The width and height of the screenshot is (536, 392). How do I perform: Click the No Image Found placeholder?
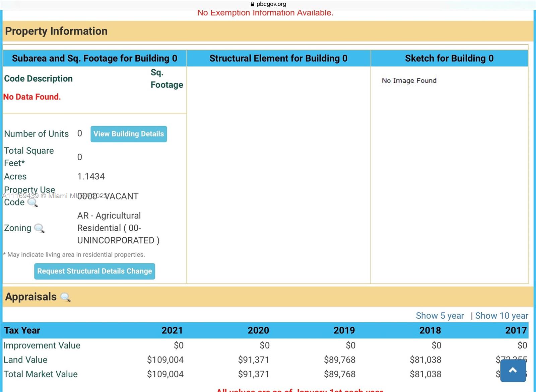coord(409,81)
